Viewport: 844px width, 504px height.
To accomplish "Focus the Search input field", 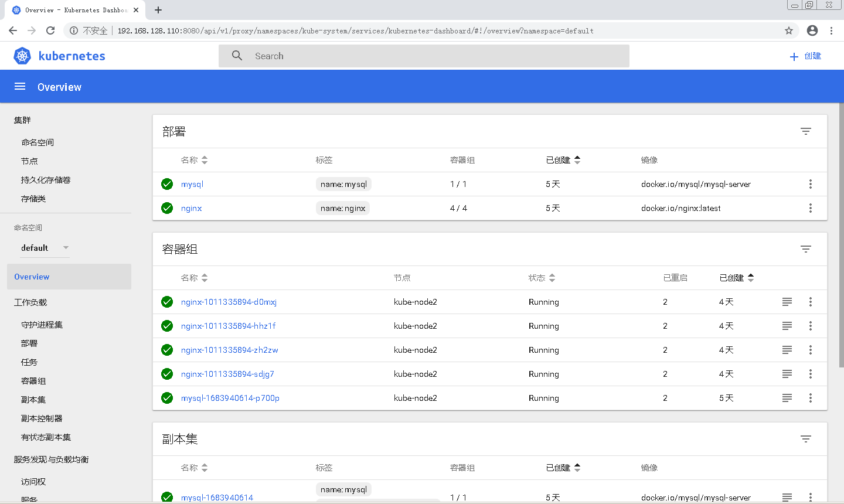I will pos(424,56).
